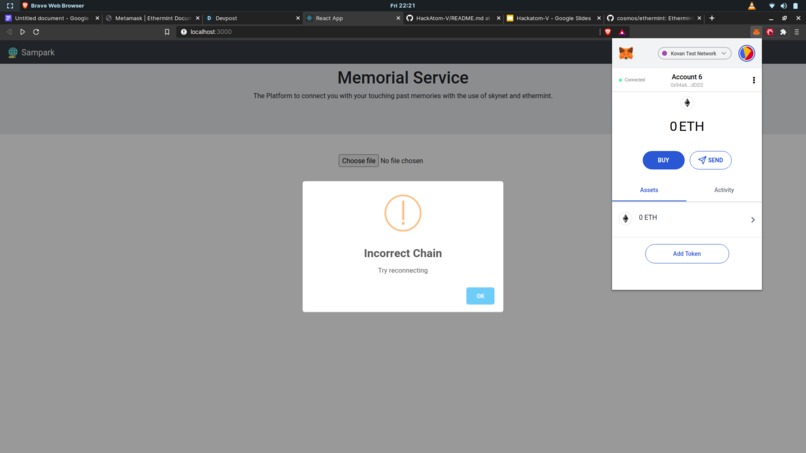Click the battery tray icon

796,6
